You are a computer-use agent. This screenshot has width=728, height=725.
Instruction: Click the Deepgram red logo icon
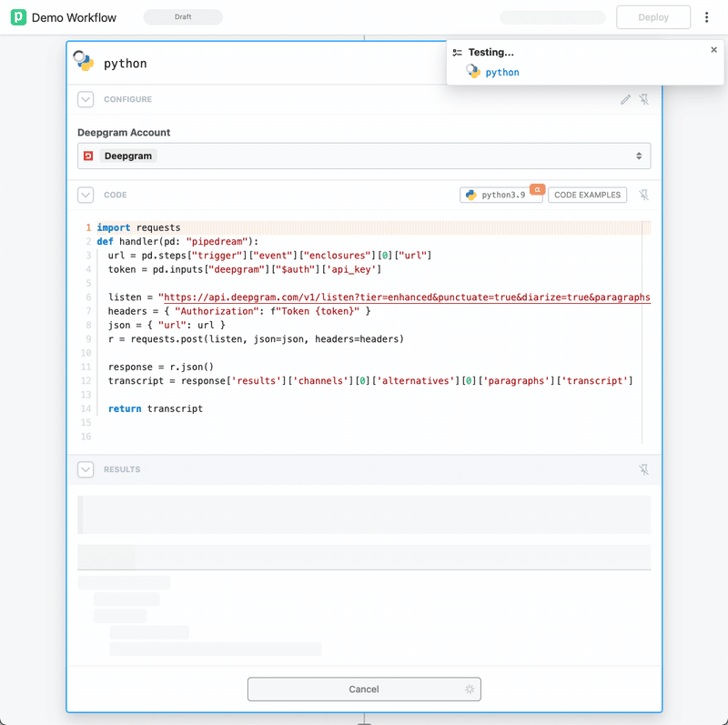click(x=88, y=156)
